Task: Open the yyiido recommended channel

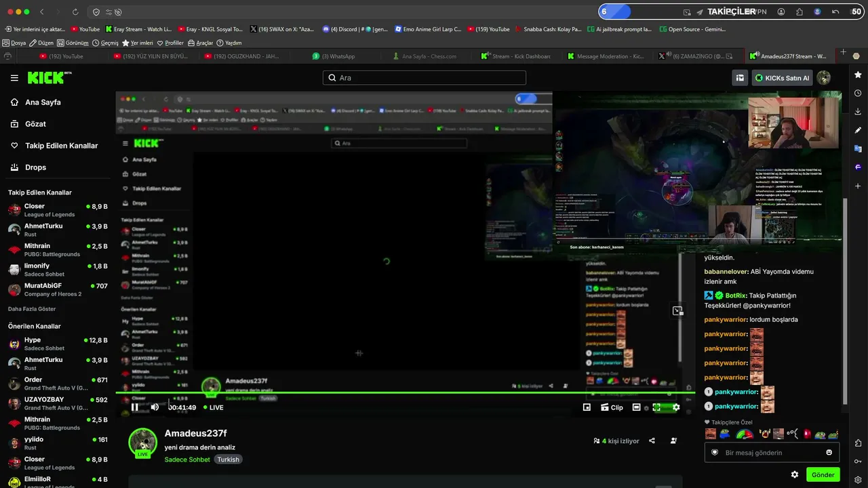Action: [x=58, y=443]
